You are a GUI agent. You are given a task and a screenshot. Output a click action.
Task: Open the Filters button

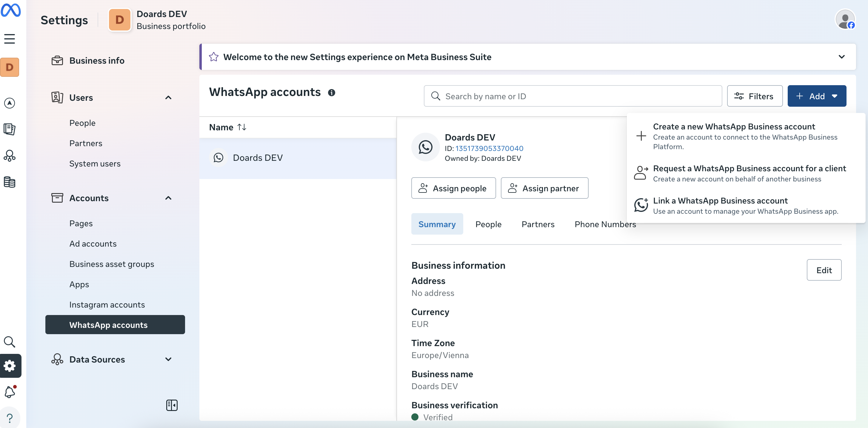(755, 96)
